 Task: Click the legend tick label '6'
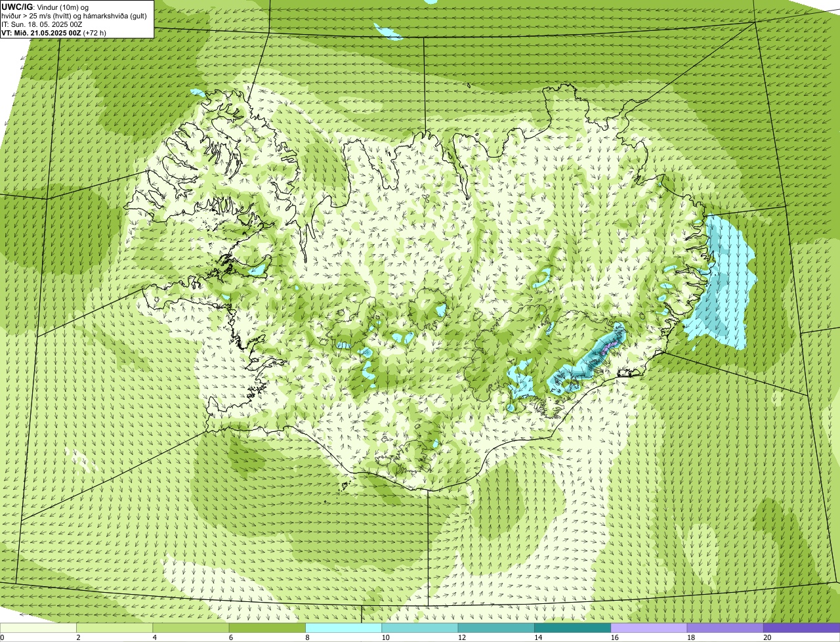(230, 637)
